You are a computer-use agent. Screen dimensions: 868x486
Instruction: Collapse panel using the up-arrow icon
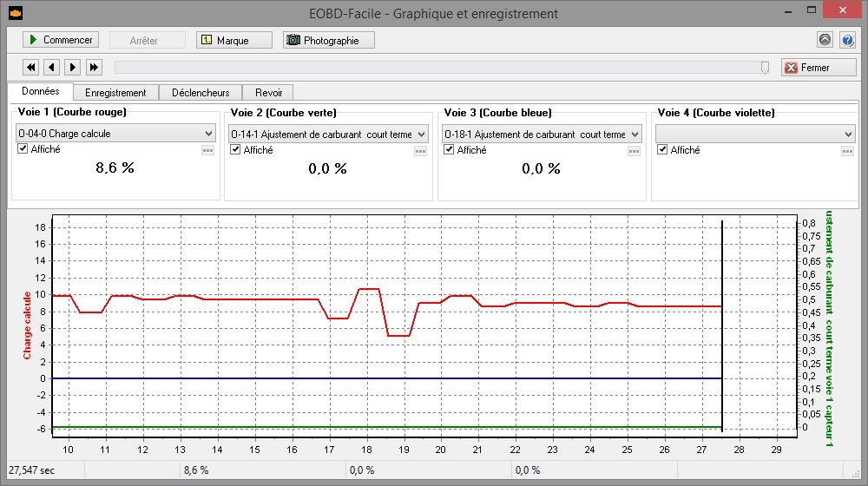tap(825, 40)
